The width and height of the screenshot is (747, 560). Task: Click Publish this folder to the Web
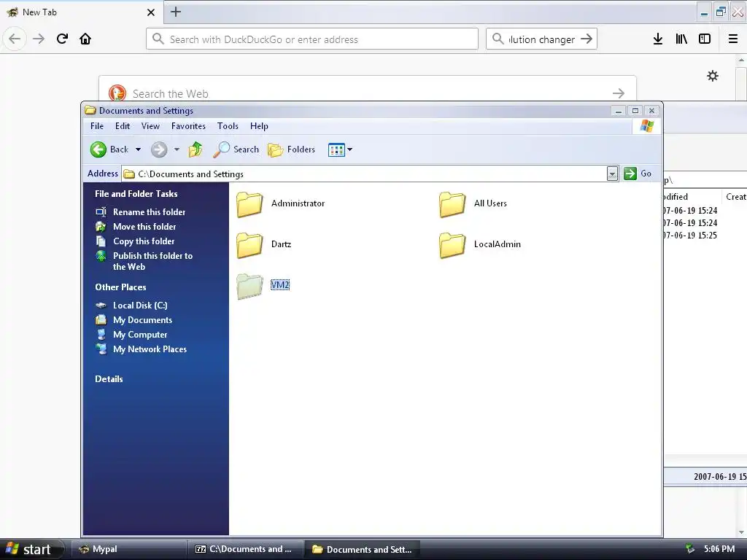pos(152,261)
